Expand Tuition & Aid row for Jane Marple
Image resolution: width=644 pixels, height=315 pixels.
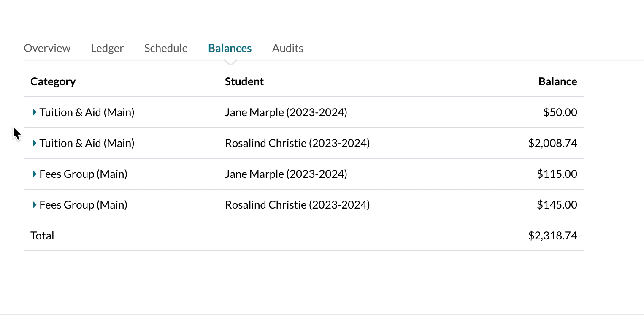click(35, 112)
